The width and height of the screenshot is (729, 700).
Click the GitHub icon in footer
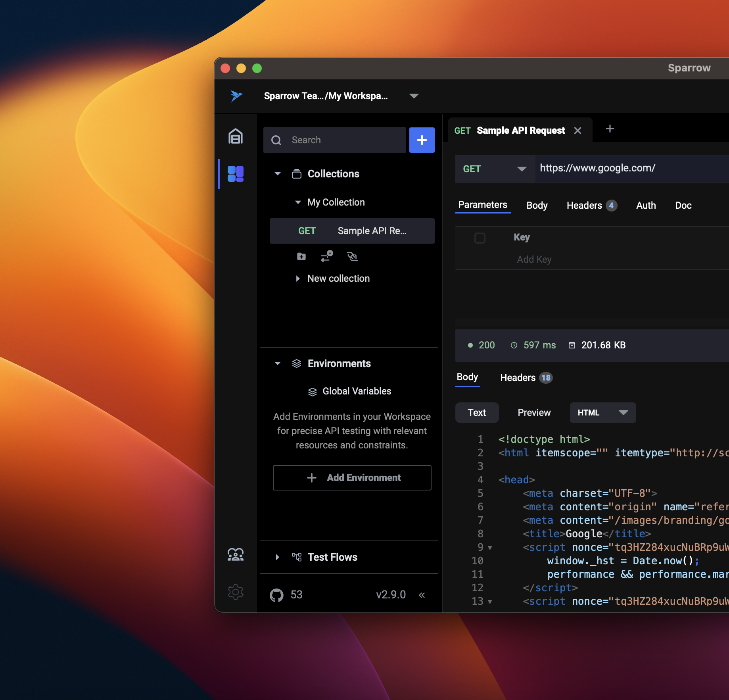pyautogui.click(x=276, y=595)
